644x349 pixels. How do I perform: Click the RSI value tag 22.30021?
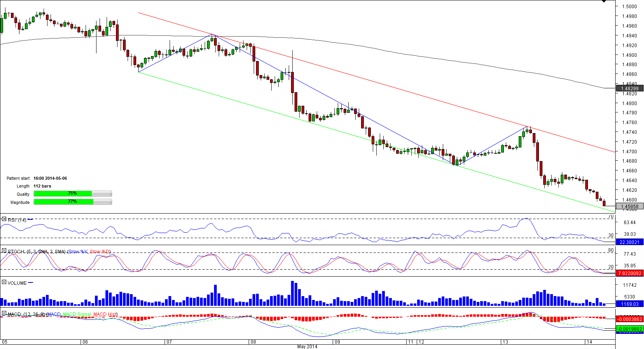tap(630, 242)
